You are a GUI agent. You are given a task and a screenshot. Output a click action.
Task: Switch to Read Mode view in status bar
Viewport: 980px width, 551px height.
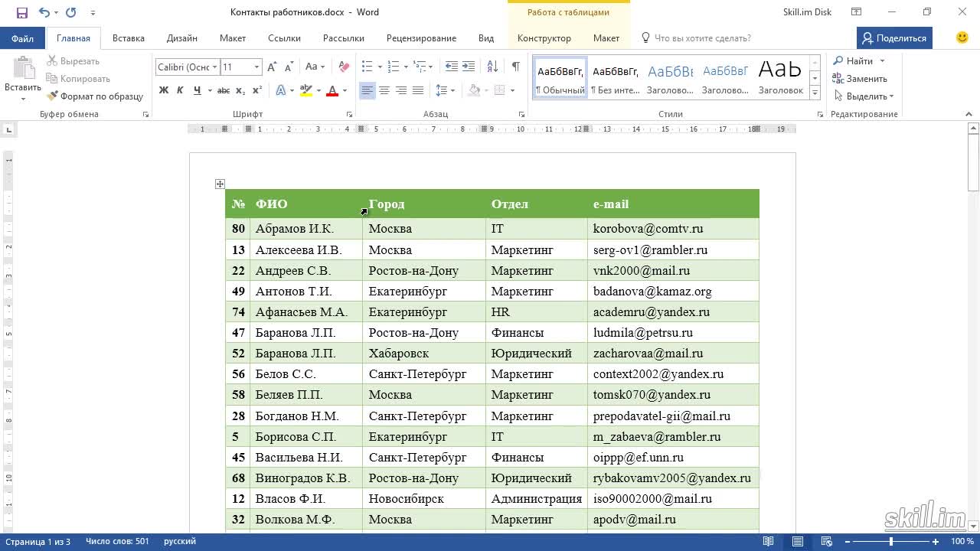pyautogui.click(x=768, y=542)
